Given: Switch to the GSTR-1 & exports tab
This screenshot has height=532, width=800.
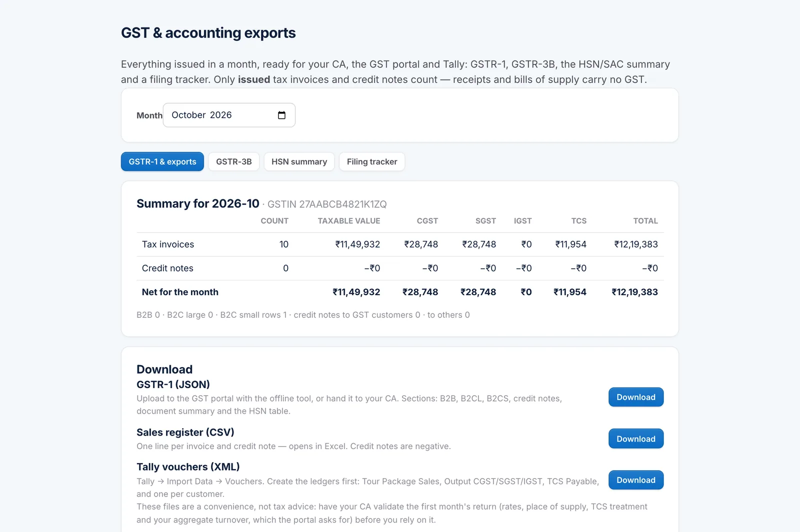Looking at the screenshot, I should coord(162,162).
